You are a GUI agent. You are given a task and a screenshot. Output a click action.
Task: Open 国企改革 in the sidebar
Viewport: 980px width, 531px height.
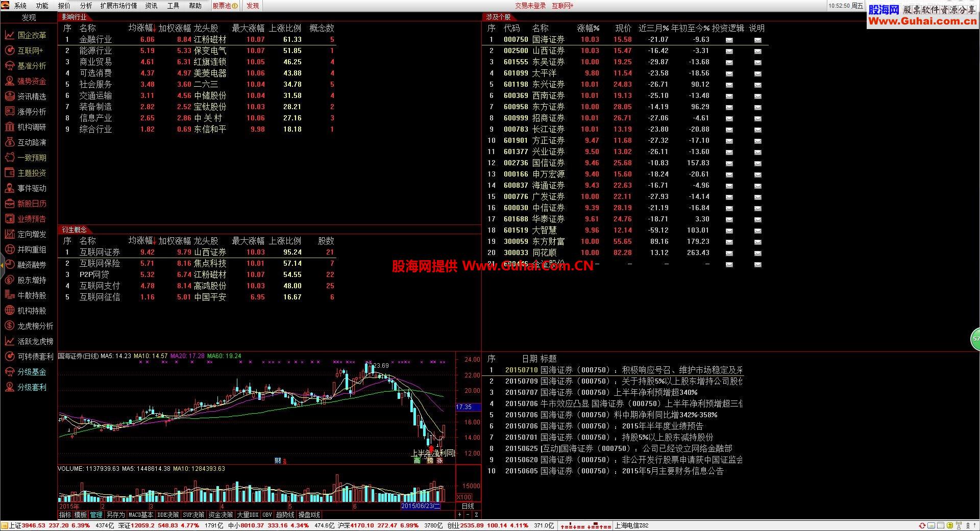[x=26, y=35]
